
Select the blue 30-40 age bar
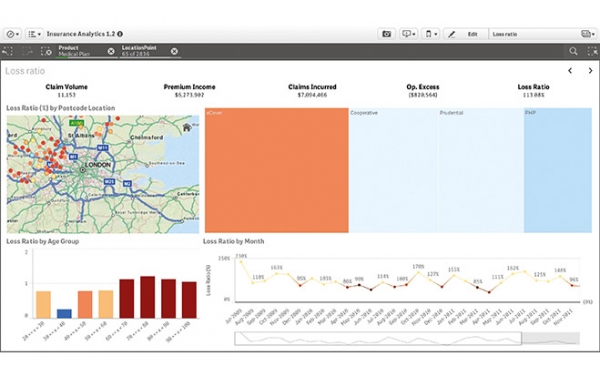pos(64,313)
